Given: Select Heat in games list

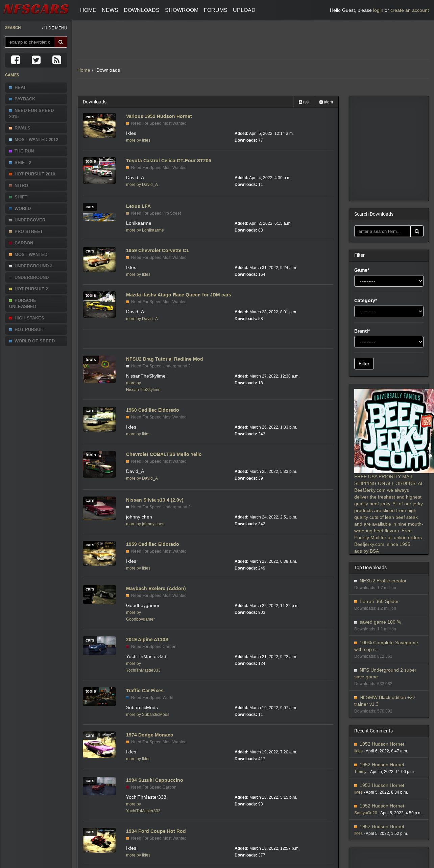Looking at the screenshot, I should [36, 88].
